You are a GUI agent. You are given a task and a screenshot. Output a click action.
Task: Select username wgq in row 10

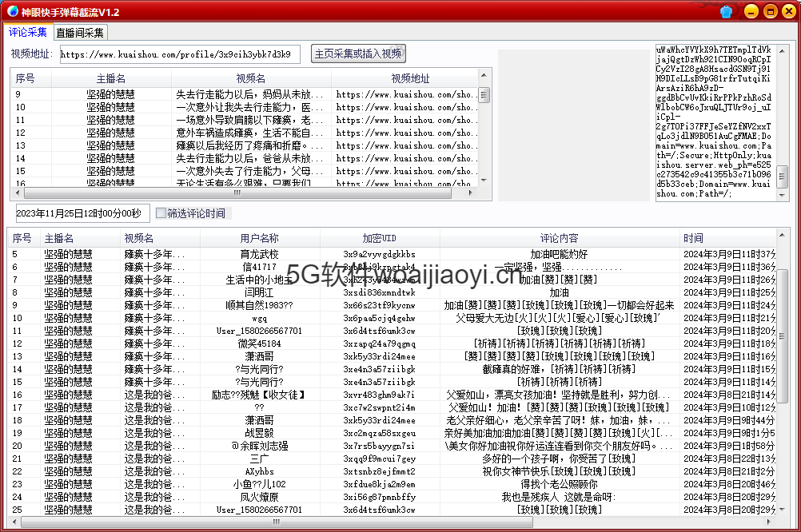(x=260, y=318)
